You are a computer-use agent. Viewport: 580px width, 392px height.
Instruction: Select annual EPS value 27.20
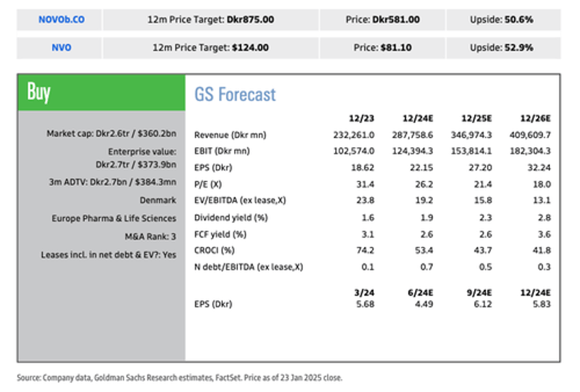click(x=480, y=168)
